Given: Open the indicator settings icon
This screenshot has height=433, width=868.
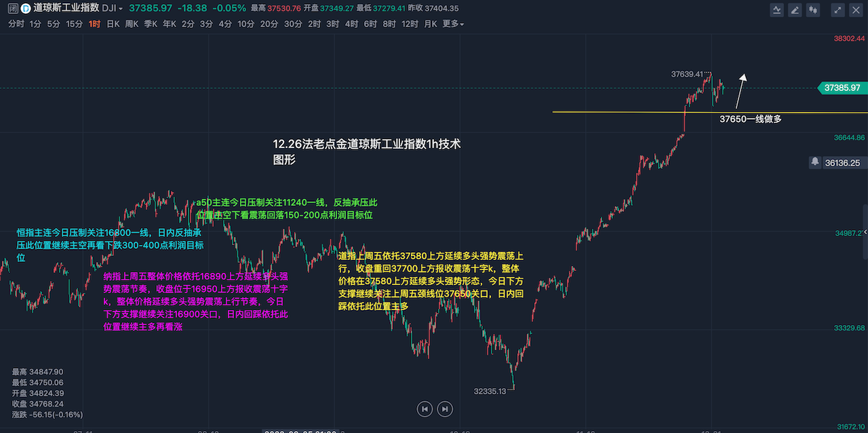Looking at the screenshot, I should coord(777,10).
